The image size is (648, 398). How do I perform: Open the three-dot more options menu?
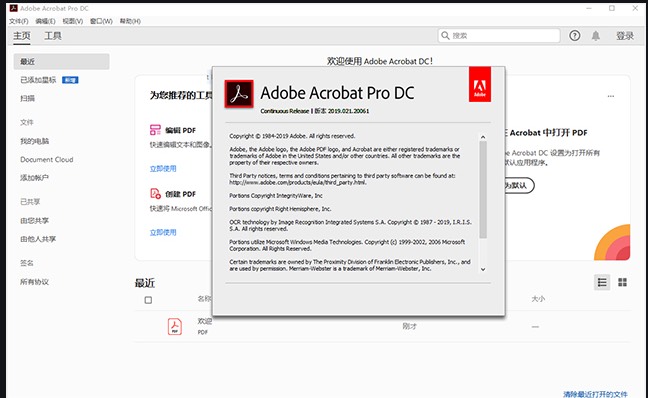click(611, 96)
